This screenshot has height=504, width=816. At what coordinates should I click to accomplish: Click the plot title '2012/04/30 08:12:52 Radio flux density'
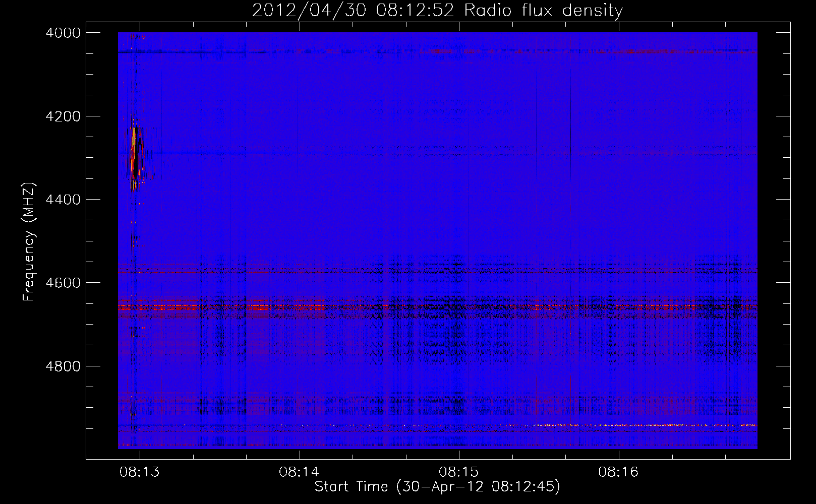[437, 11]
